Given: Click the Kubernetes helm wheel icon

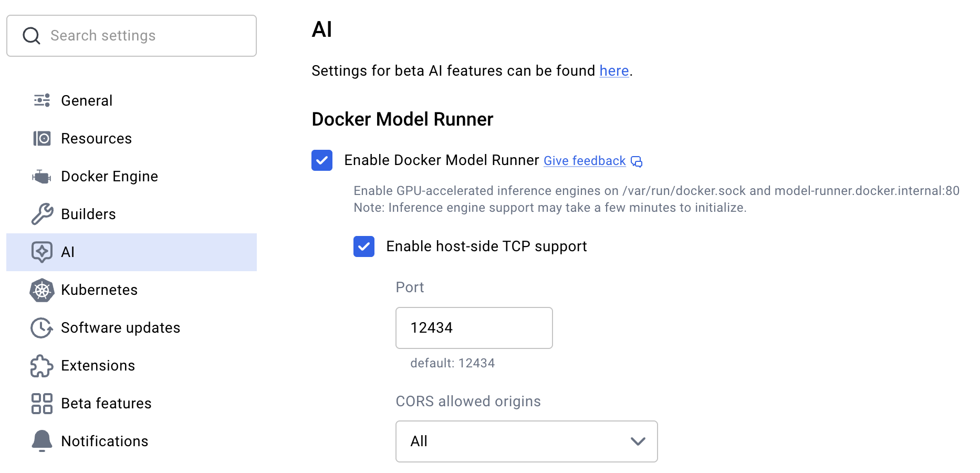Looking at the screenshot, I should coord(41,290).
